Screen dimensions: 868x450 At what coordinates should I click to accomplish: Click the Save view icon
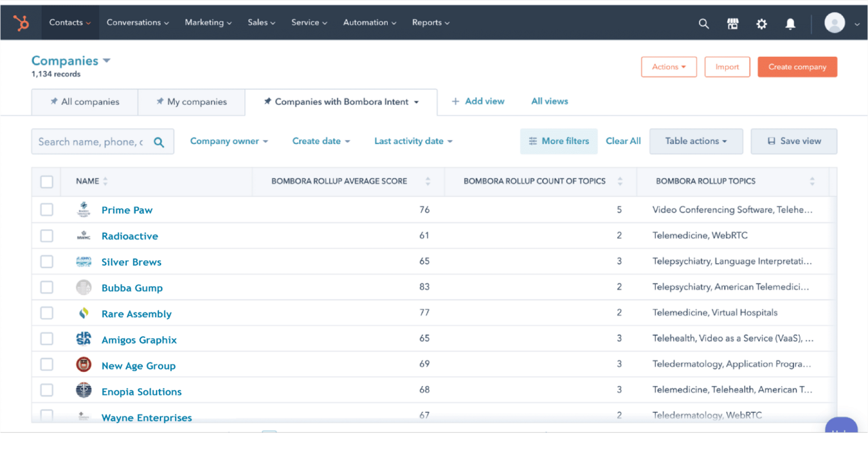772,141
